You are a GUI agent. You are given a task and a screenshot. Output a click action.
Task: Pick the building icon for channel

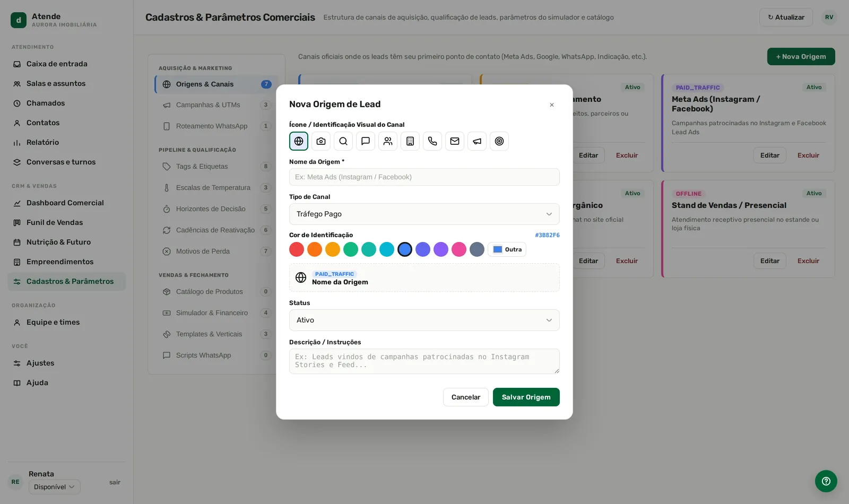pos(410,141)
